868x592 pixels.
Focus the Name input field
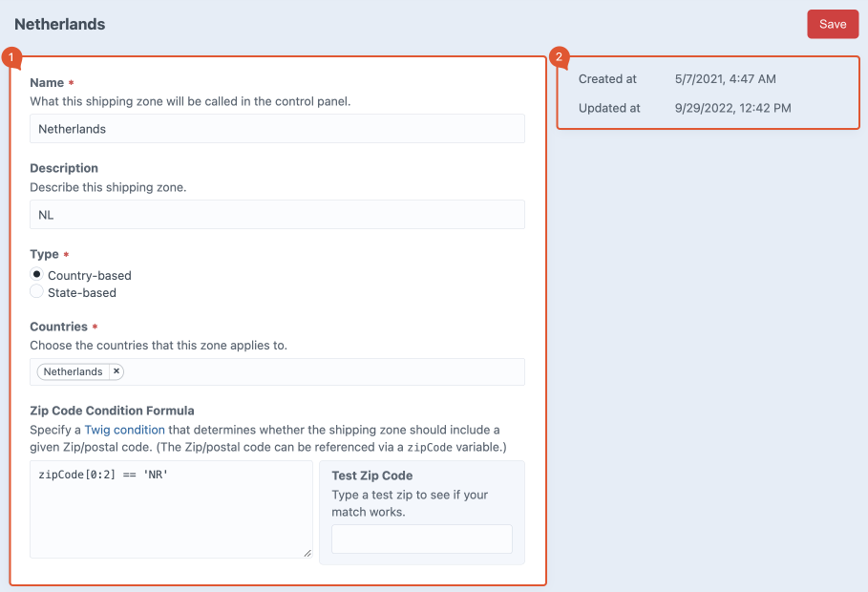277,129
